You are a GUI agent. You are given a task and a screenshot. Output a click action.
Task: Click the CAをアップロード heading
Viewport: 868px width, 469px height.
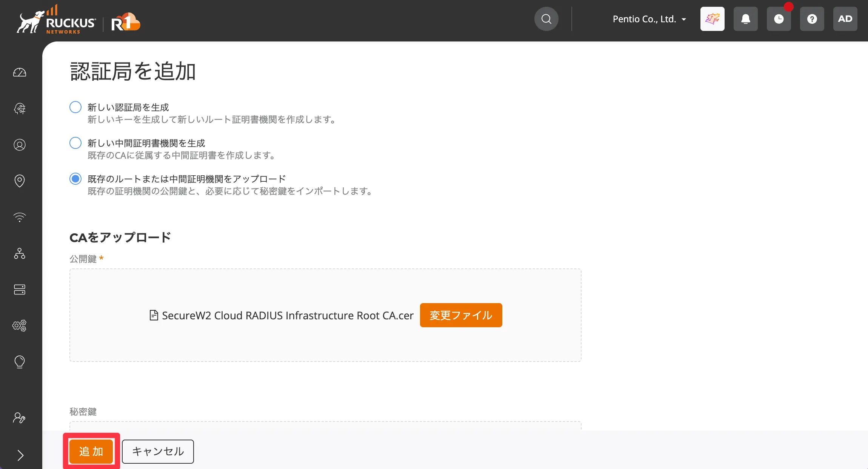(120, 238)
